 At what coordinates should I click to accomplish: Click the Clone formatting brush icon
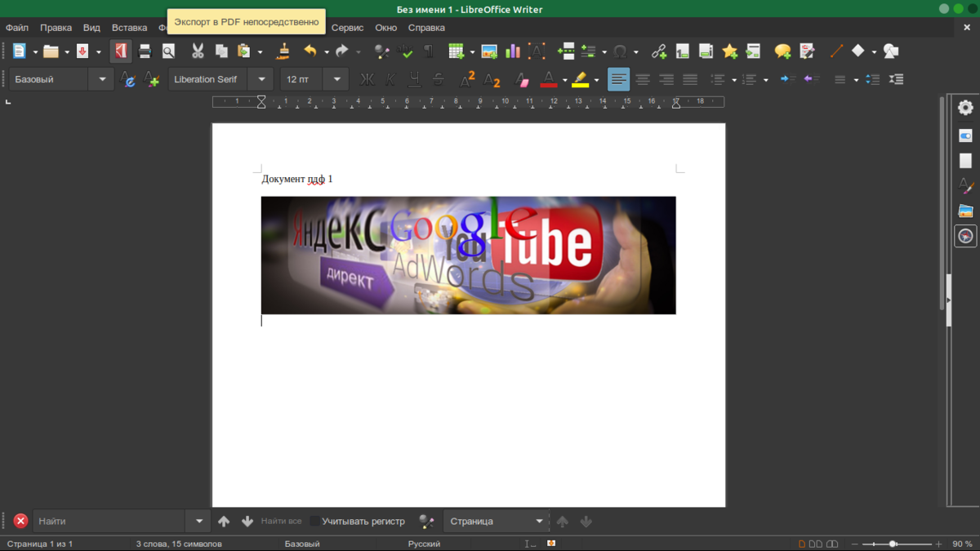click(x=283, y=51)
